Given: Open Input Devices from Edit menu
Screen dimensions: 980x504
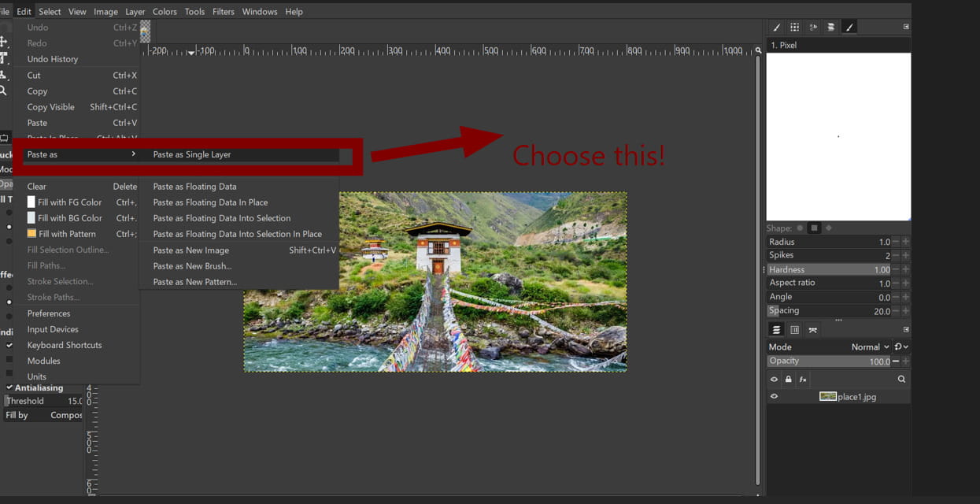Looking at the screenshot, I should point(76,329).
